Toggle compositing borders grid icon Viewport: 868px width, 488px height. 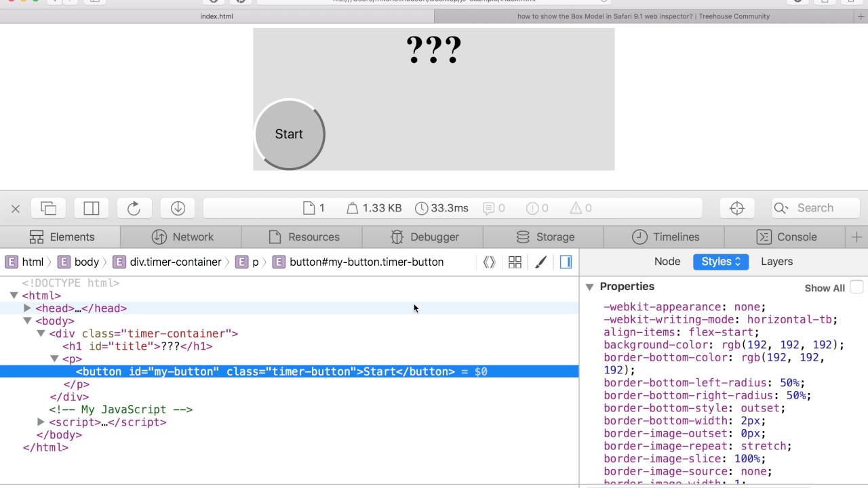point(515,262)
